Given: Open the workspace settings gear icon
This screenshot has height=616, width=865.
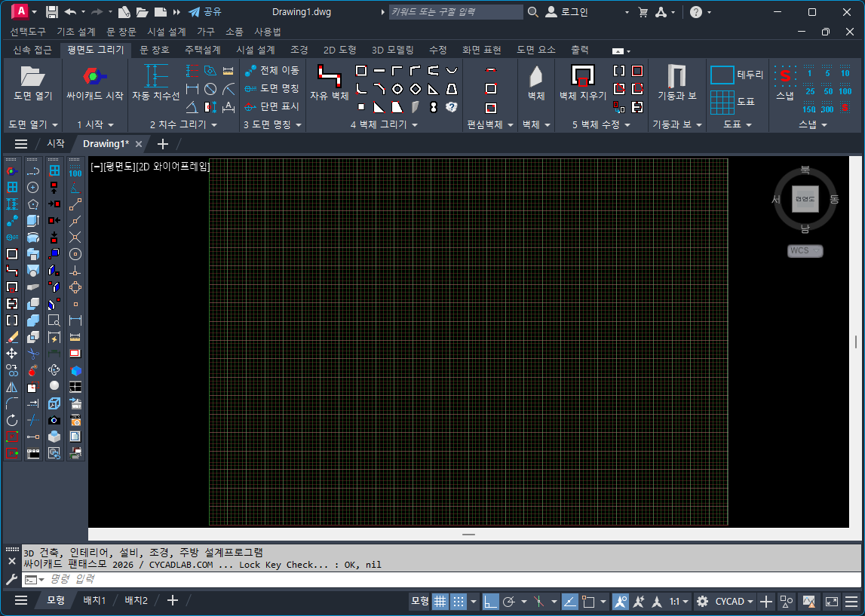Looking at the screenshot, I should coord(702,601).
